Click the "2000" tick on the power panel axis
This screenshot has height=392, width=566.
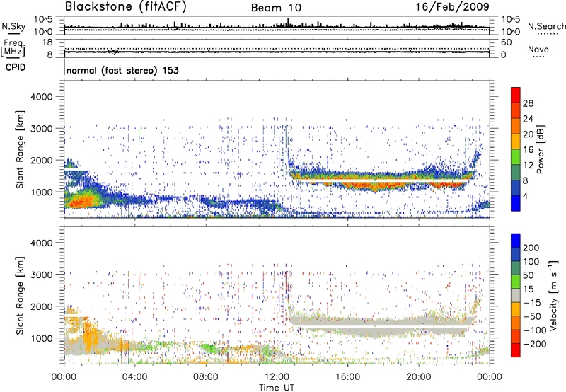pos(42,161)
